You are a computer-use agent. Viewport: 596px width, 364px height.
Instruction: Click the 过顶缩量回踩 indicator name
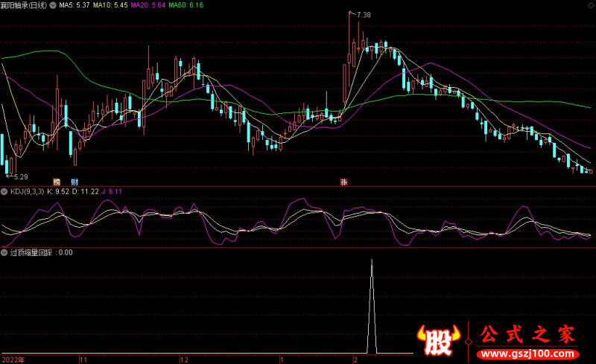click(x=31, y=252)
